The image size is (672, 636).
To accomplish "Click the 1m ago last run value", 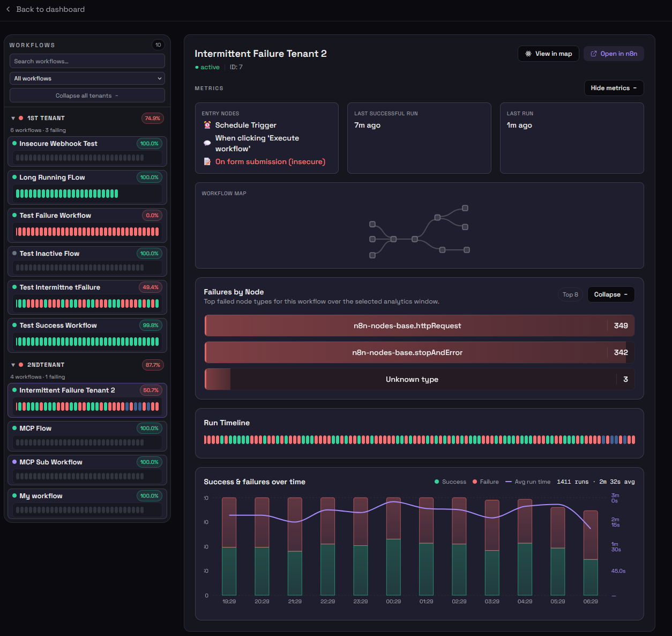I will [519, 125].
